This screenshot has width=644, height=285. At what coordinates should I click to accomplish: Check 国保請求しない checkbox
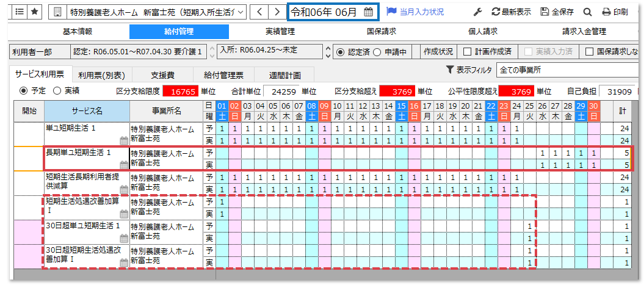click(x=590, y=52)
